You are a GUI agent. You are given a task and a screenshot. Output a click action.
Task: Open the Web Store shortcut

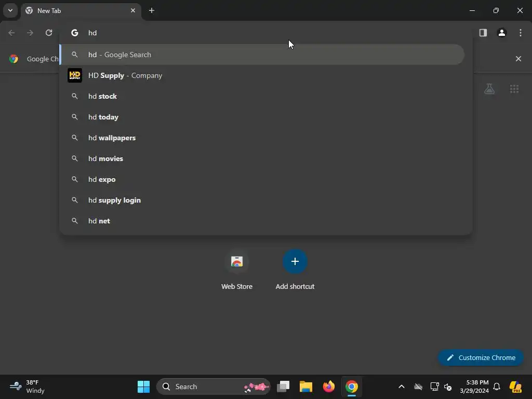(x=237, y=270)
